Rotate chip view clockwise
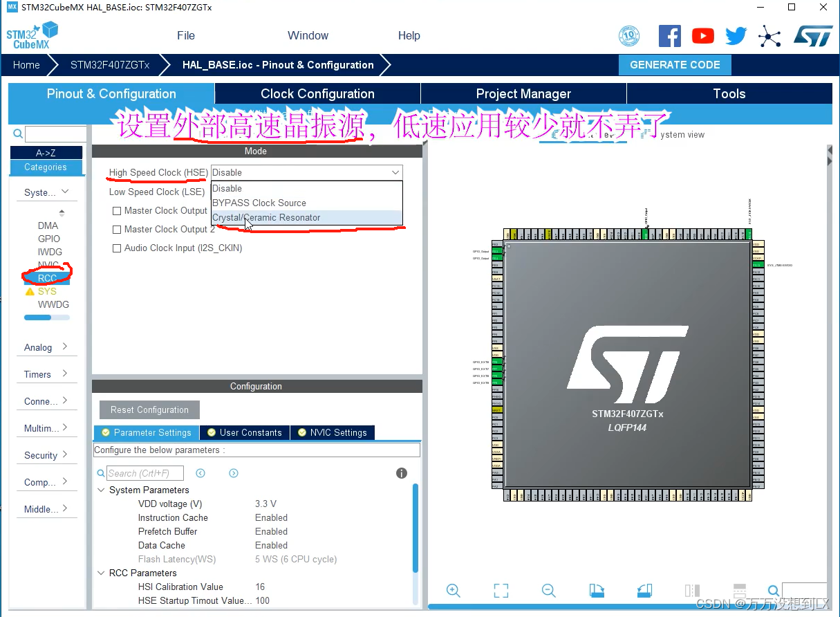 tap(597, 590)
